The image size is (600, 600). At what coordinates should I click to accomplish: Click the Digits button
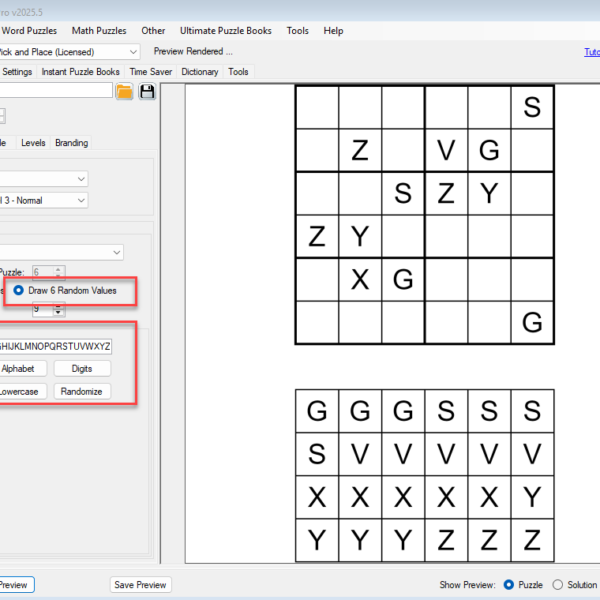click(81, 369)
